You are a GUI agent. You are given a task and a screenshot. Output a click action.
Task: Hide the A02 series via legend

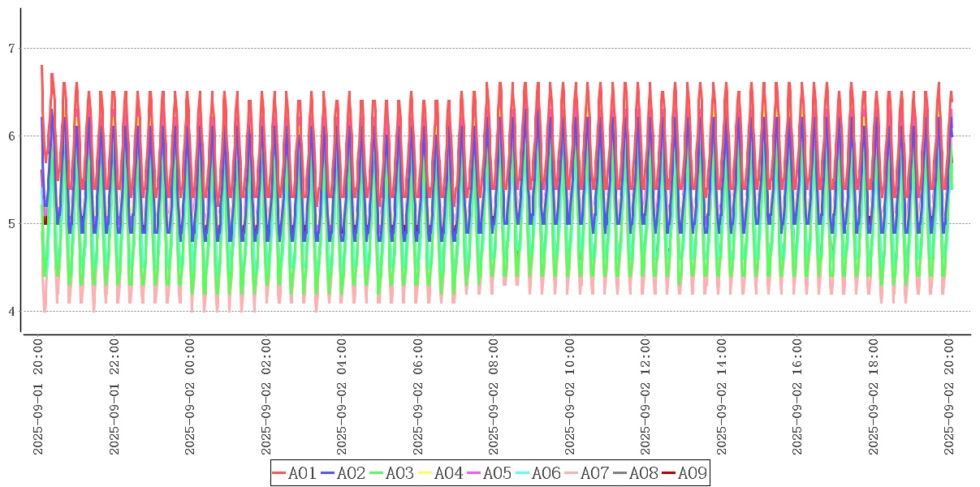pos(343,473)
